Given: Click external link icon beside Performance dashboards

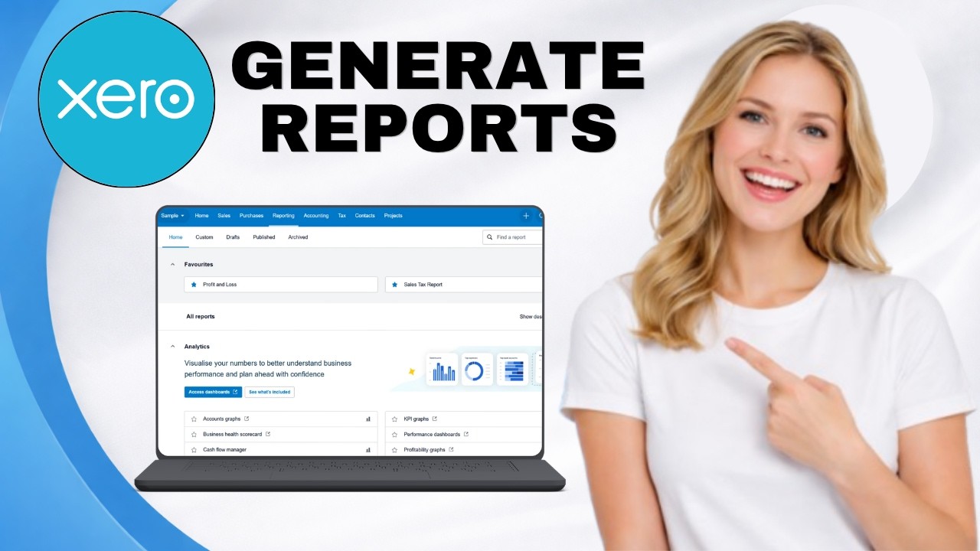Looking at the screenshot, I should (x=465, y=434).
